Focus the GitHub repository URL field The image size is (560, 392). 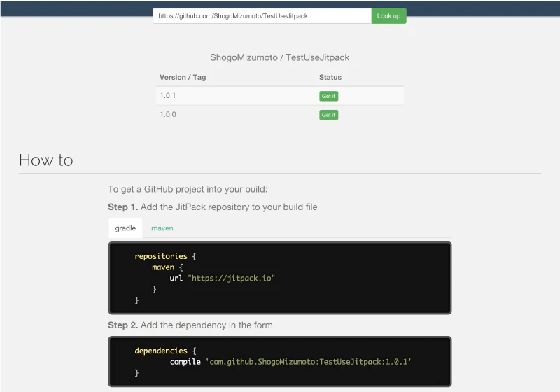click(x=262, y=15)
